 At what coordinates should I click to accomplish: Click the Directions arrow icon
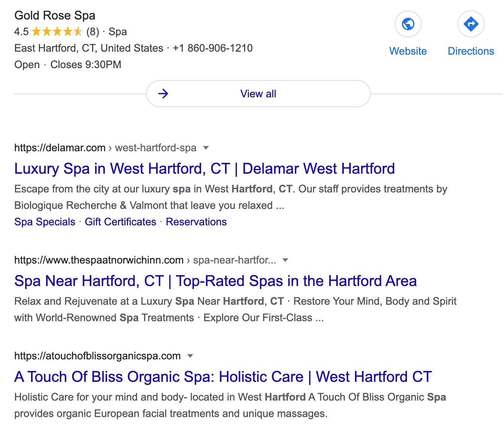point(471,24)
